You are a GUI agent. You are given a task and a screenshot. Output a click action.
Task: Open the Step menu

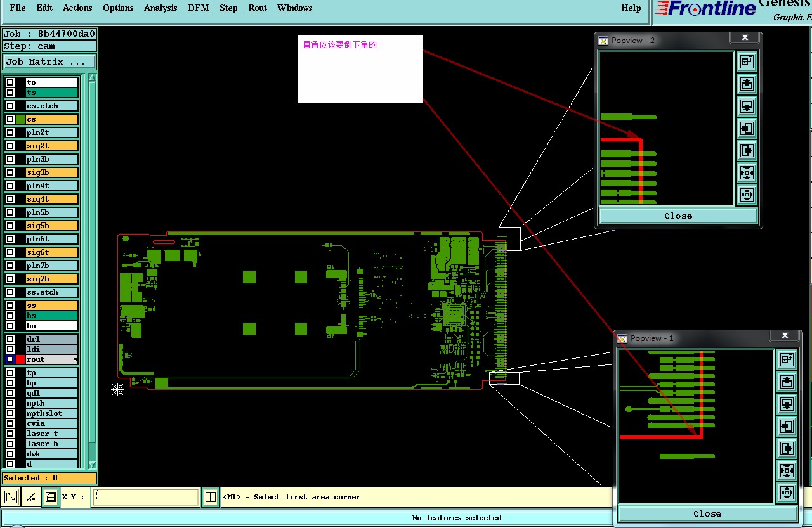click(228, 8)
